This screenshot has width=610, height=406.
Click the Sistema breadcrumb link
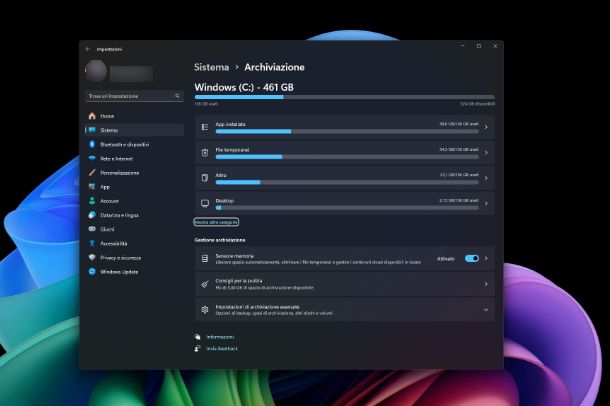[x=211, y=67]
